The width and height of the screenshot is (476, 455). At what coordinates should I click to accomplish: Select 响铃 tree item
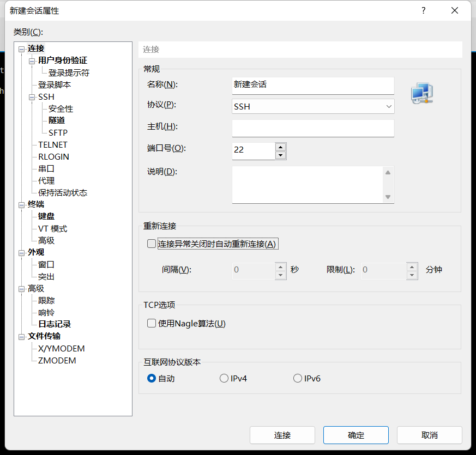46,312
